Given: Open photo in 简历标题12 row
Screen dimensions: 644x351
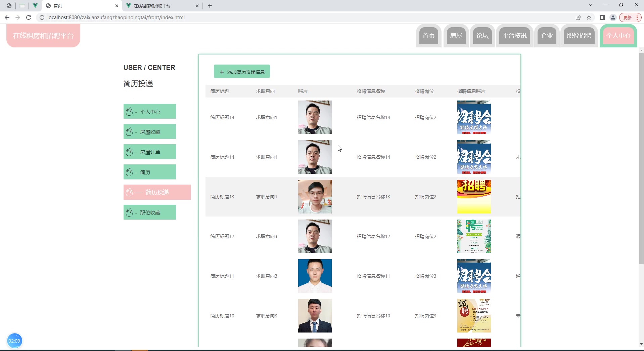Looking at the screenshot, I should coord(315,236).
